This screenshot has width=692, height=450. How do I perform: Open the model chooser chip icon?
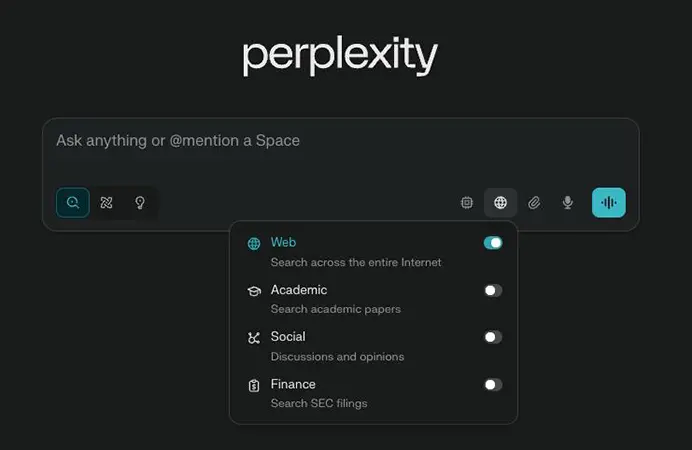(x=467, y=202)
